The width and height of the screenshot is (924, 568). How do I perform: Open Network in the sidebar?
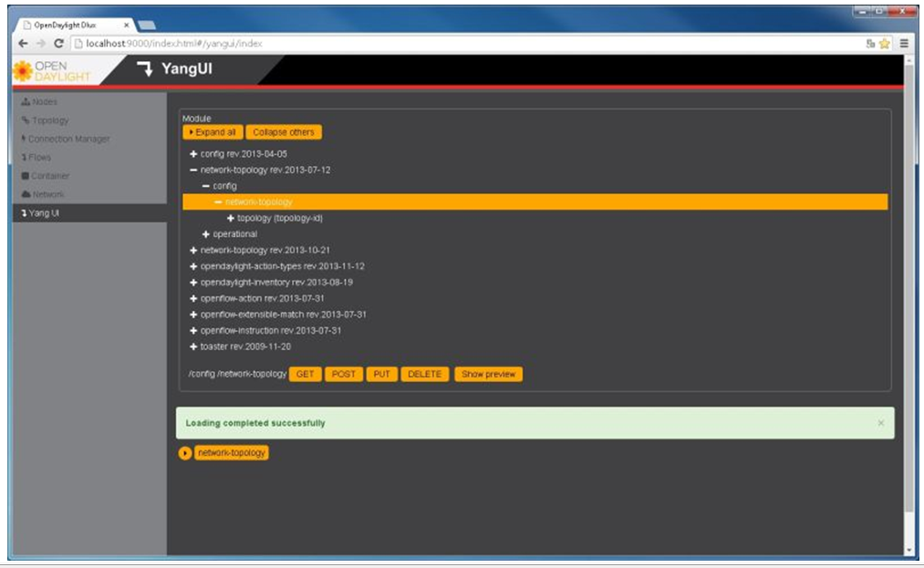pos(43,194)
